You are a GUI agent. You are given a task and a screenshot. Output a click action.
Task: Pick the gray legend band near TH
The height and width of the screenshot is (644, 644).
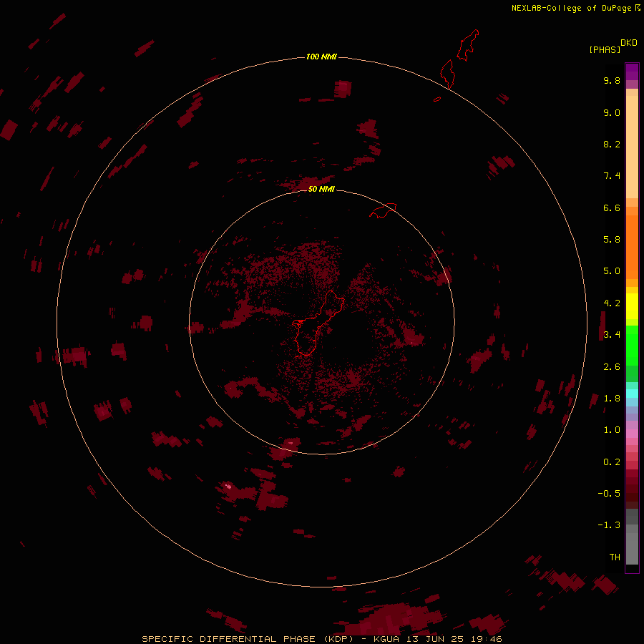tap(632, 548)
